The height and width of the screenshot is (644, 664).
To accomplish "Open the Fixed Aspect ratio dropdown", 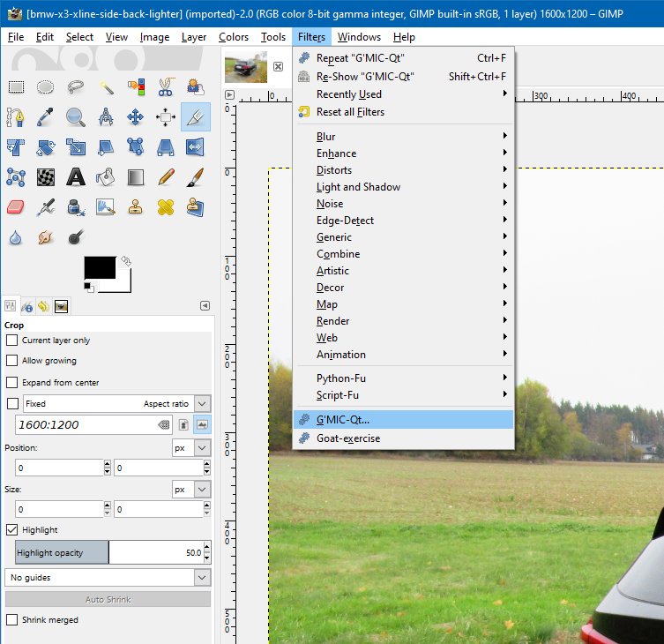I will click(203, 403).
